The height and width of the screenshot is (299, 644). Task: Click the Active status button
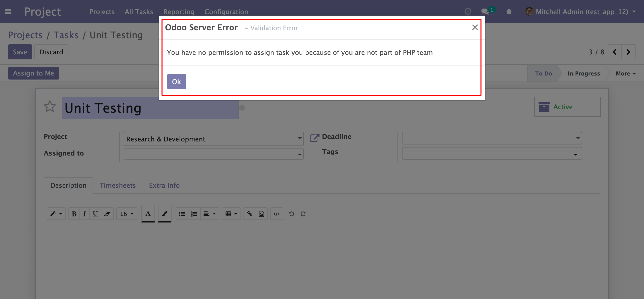[567, 107]
